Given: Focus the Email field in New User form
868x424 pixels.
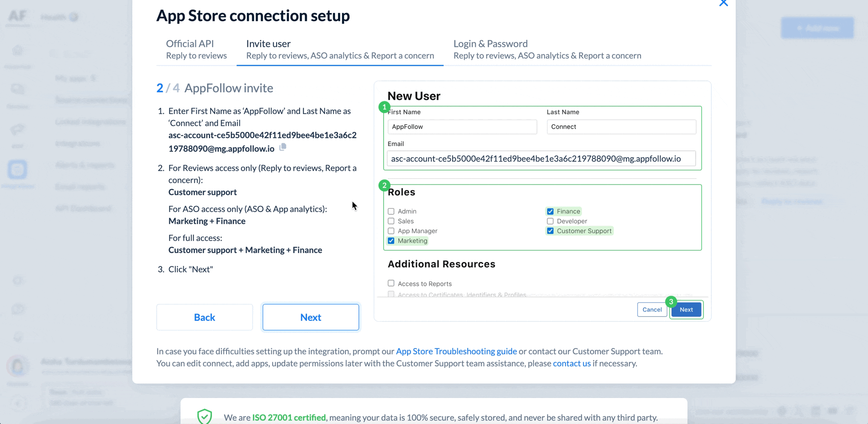Looking at the screenshot, I should point(541,159).
